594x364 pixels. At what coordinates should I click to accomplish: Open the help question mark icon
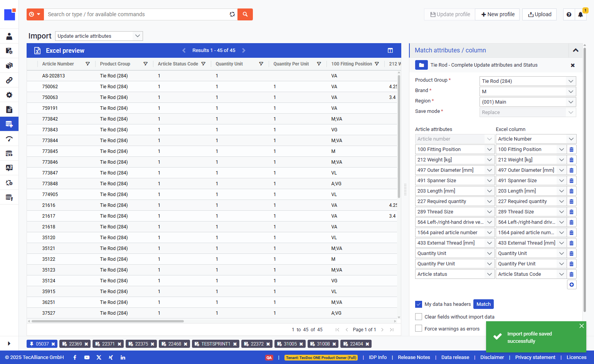(569, 15)
